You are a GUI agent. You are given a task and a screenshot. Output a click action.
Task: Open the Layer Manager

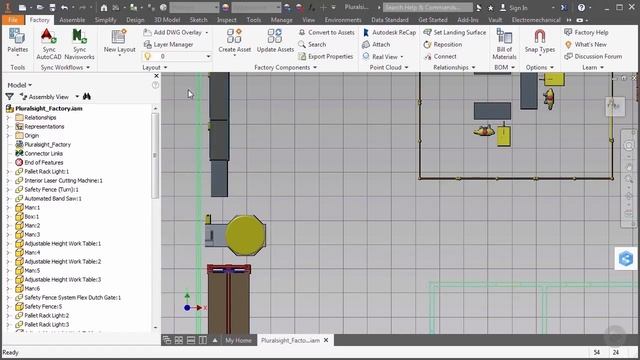(x=169, y=44)
